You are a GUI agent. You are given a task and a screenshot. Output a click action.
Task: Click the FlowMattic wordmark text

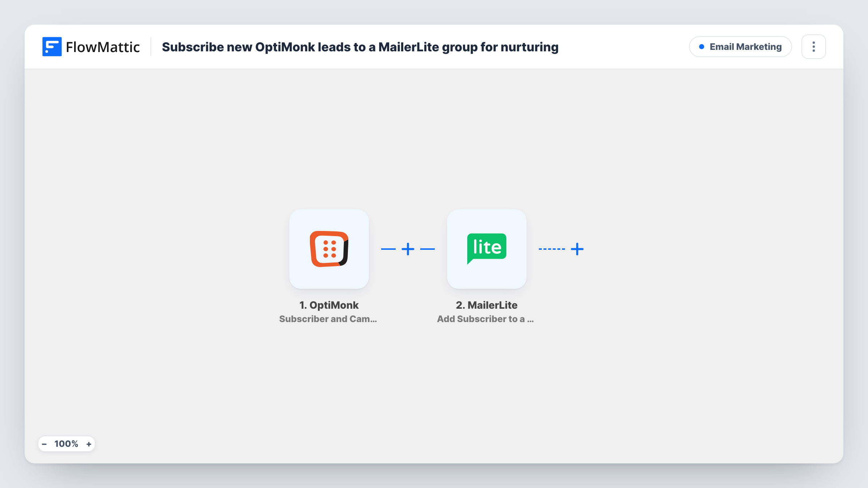tap(103, 47)
